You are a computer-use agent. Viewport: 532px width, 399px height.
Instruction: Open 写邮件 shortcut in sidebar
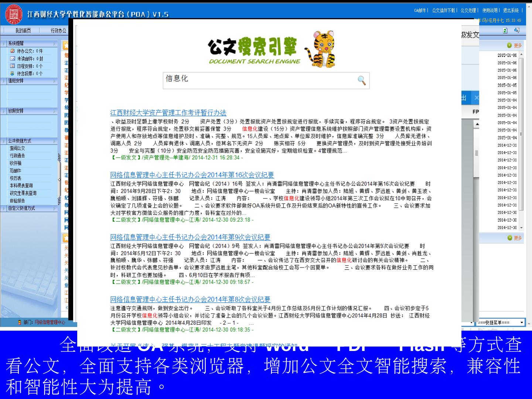coord(16,171)
